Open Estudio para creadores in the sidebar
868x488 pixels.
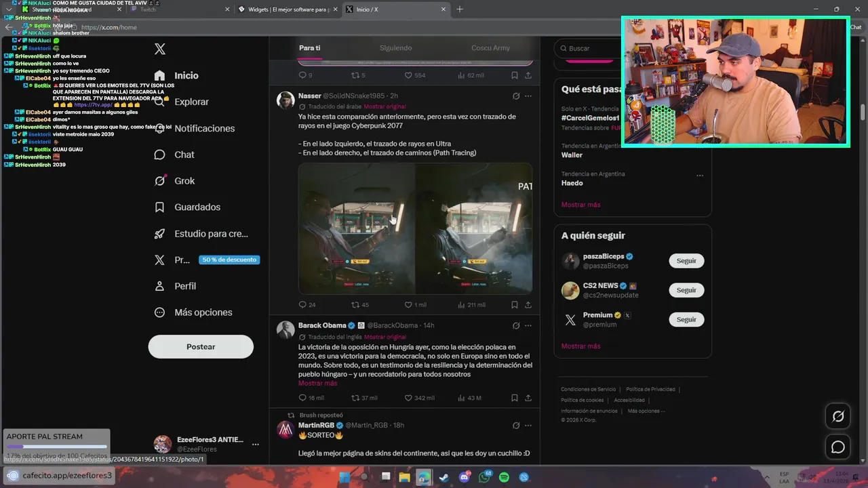tap(201, 233)
